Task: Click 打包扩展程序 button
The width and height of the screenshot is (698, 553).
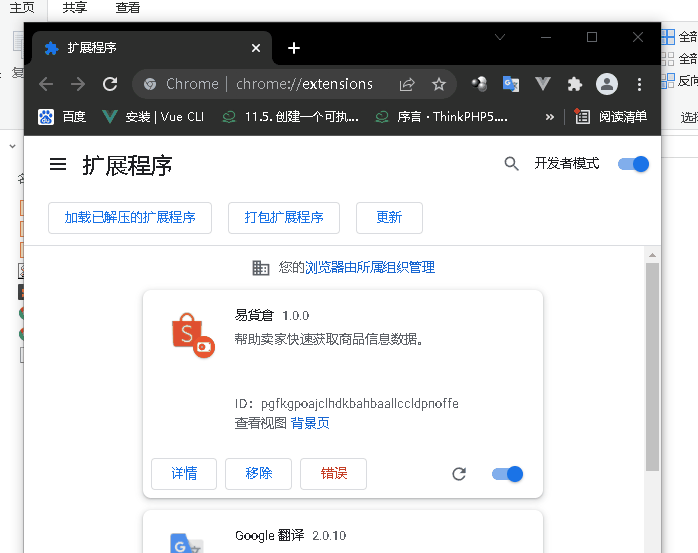Action: click(284, 218)
